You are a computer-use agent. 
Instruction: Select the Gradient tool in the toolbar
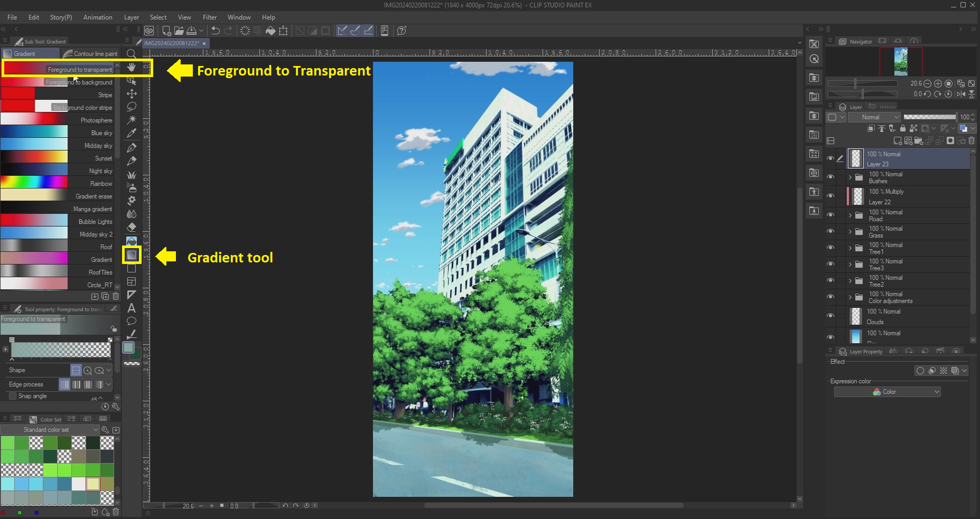pos(132,255)
